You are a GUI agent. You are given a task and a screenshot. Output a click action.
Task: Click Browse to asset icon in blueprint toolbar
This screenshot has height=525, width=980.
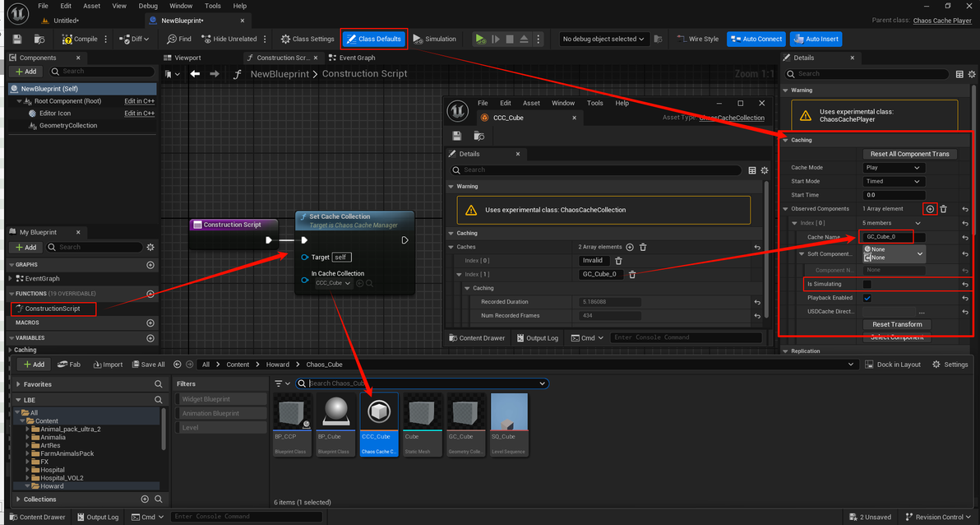[x=39, y=39]
